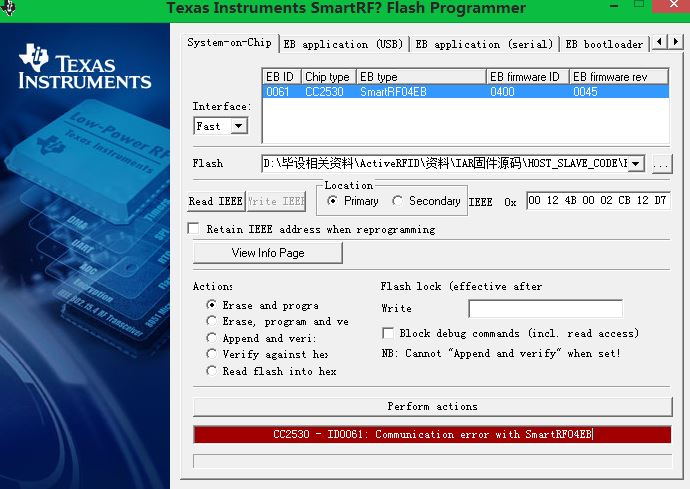Click the EB type column header
This screenshot has width=690, height=489.
421,77
